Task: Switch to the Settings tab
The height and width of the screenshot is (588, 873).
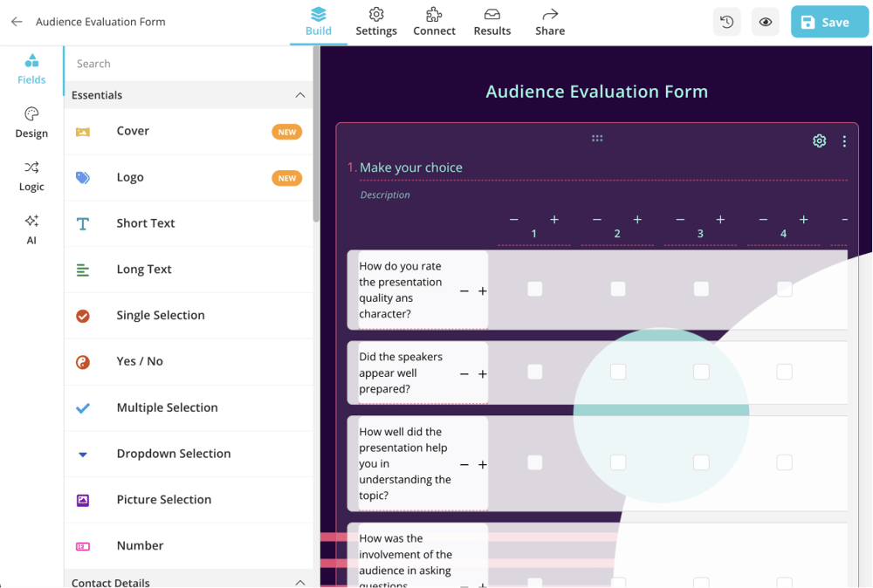Action: click(x=376, y=21)
